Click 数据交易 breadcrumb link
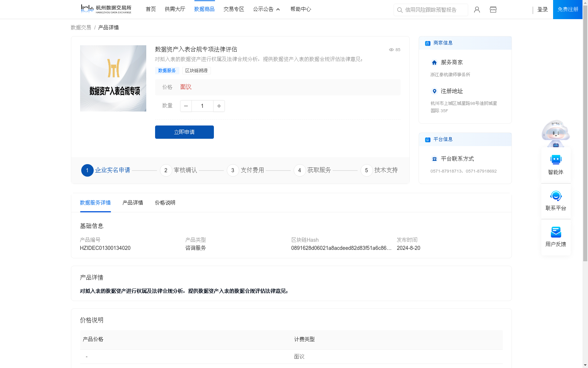588x368 pixels. tap(81, 28)
